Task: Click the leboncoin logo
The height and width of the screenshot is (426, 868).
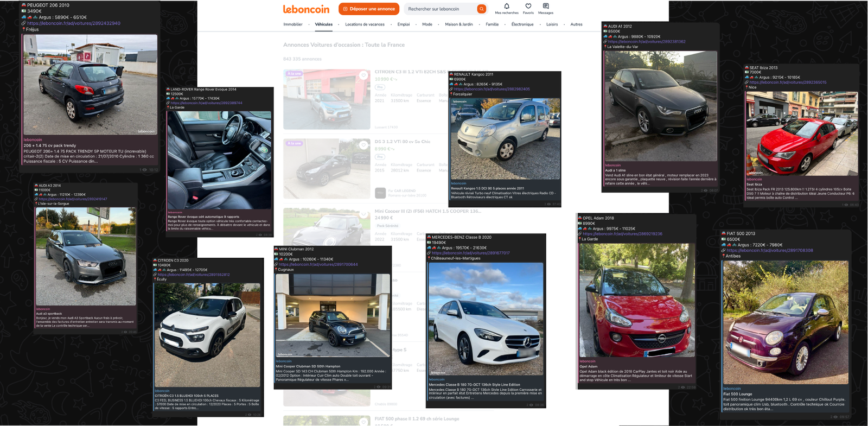Action: (306, 9)
